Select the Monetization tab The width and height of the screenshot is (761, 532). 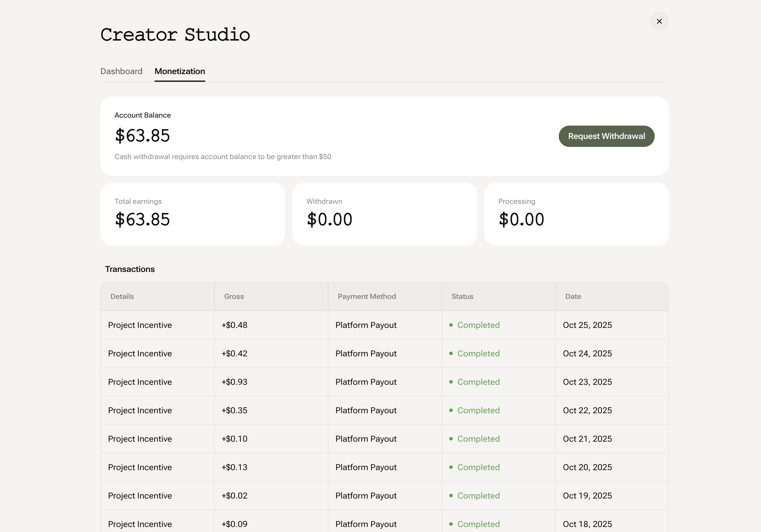coord(180,71)
